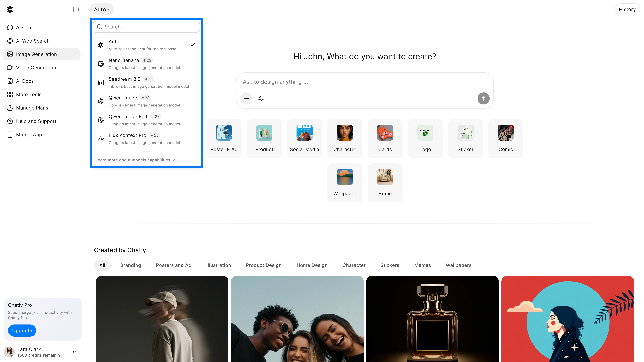
Task: Open account options three-dot menu
Action: (x=76, y=352)
